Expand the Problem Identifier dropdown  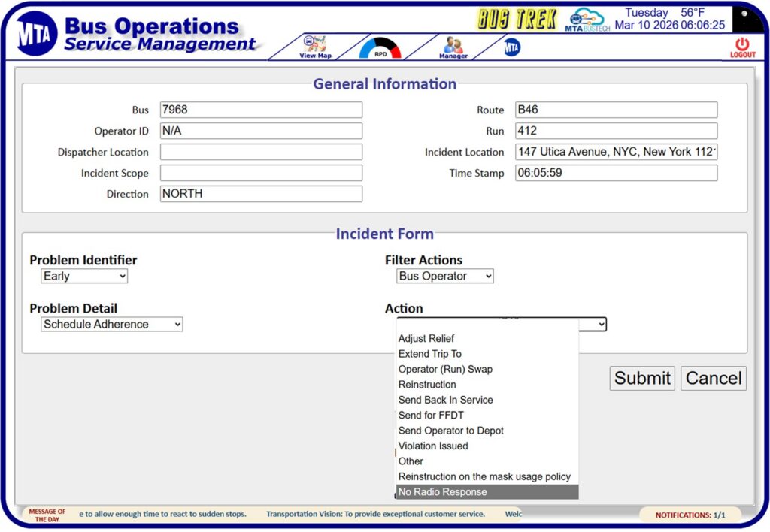(x=84, y=277)
